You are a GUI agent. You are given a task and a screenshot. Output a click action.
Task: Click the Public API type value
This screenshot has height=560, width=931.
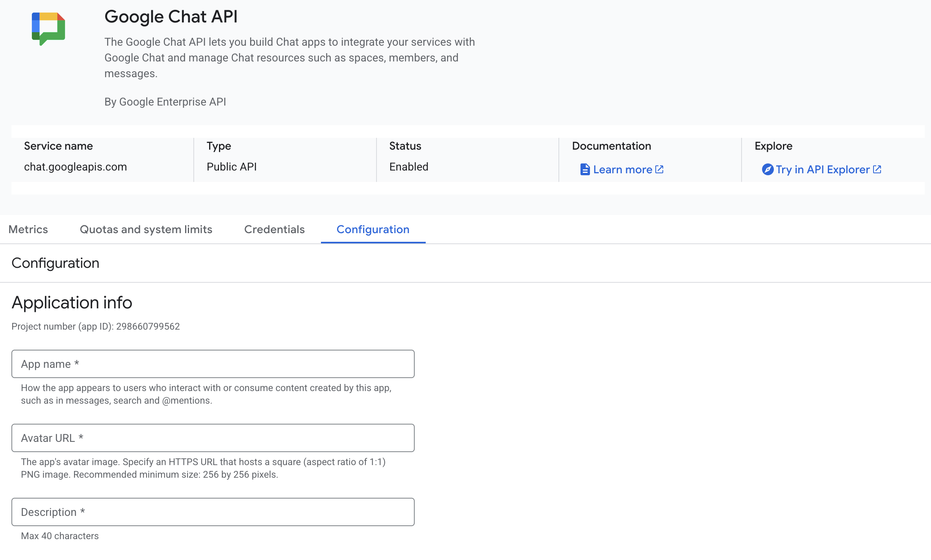[x=232, y=167]
